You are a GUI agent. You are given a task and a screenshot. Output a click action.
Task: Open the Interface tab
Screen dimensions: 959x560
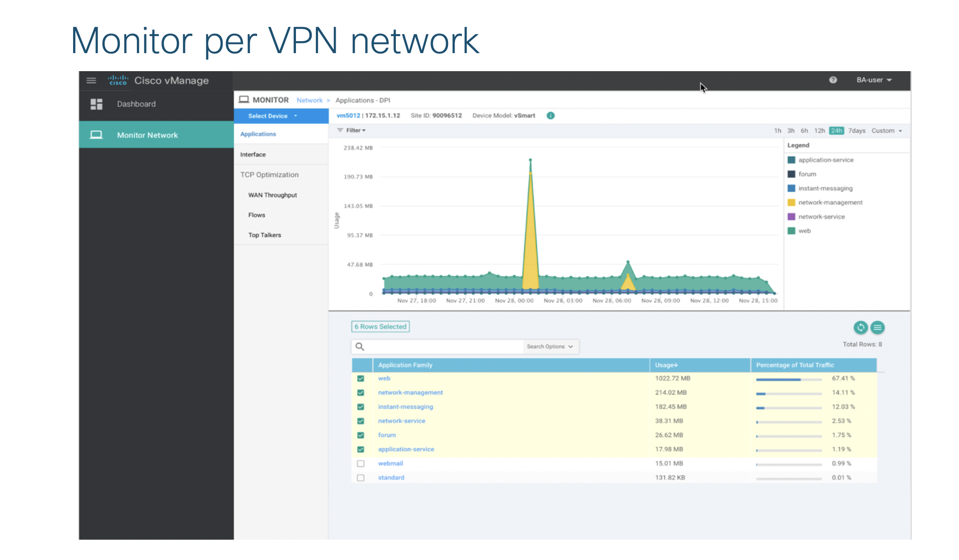[253, 154]
